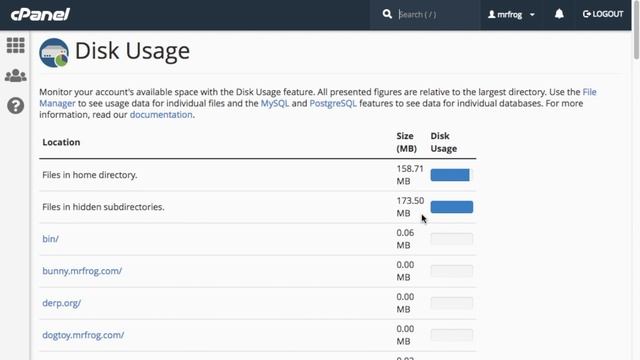
Task: Focus the Search input field
Action: pyautogui.click(x=437, y=14)
